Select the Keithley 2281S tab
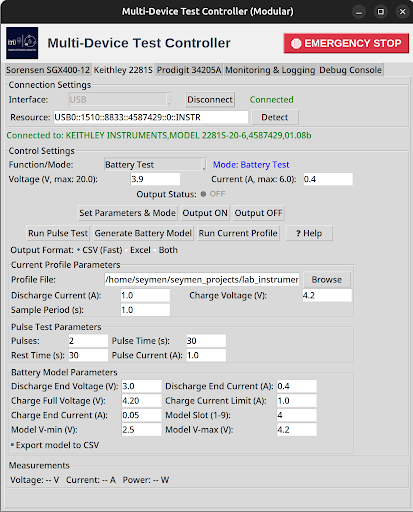The height and width of the screenshot is (512, 413). [123, 70]
